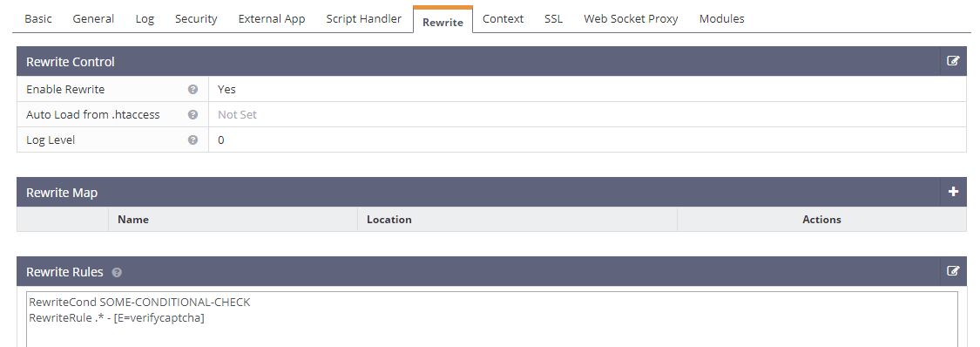Click the Location column header
The height and width of the screenshot is (347, 980).
[x=389, y=220]
